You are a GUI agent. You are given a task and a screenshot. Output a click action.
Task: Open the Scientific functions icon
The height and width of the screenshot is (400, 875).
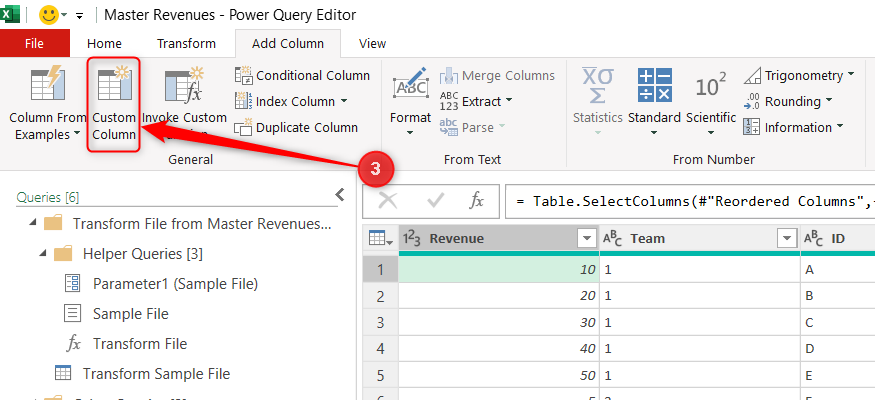tap(711, 86)
